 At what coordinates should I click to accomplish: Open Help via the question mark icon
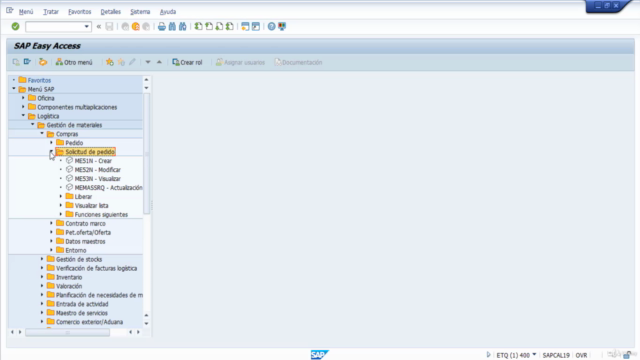pos(271,27)
